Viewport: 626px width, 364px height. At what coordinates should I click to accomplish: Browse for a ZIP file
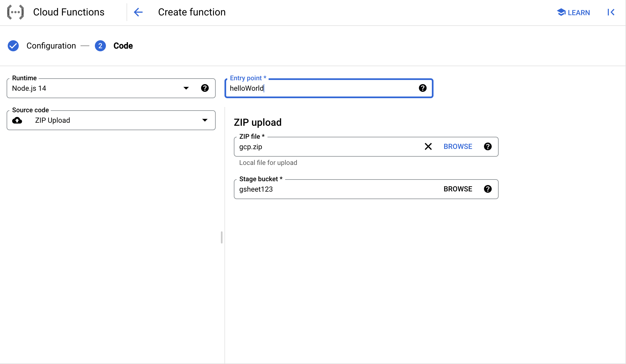[458, 146]
